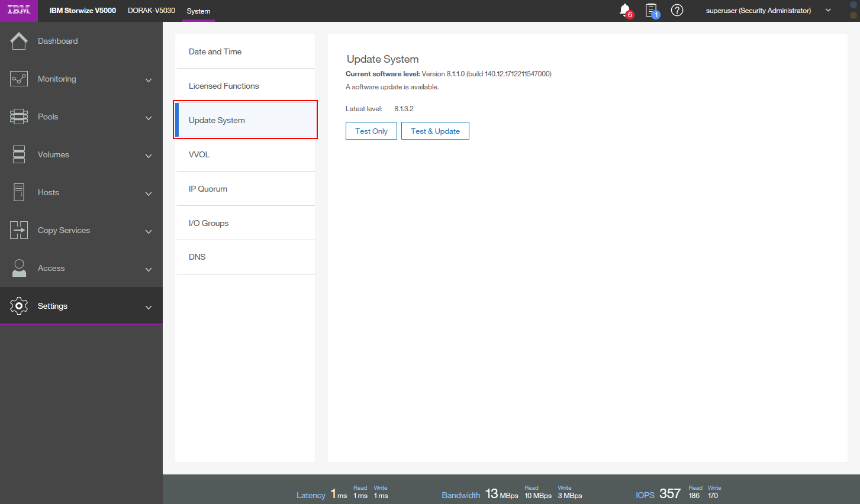
Task: Open the running tasks list icon
Action: pos(652,11)
